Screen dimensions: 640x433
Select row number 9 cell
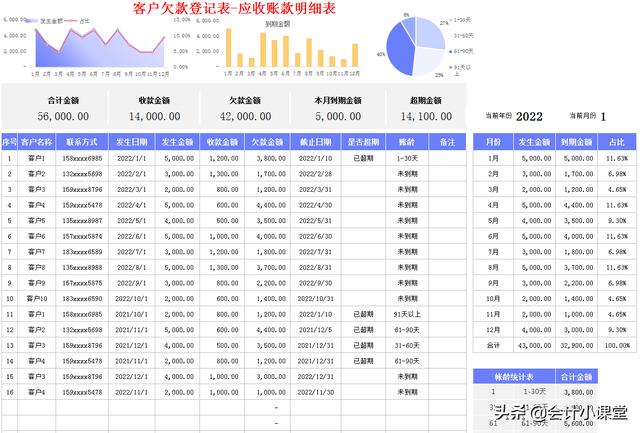[x=9, y=283]
